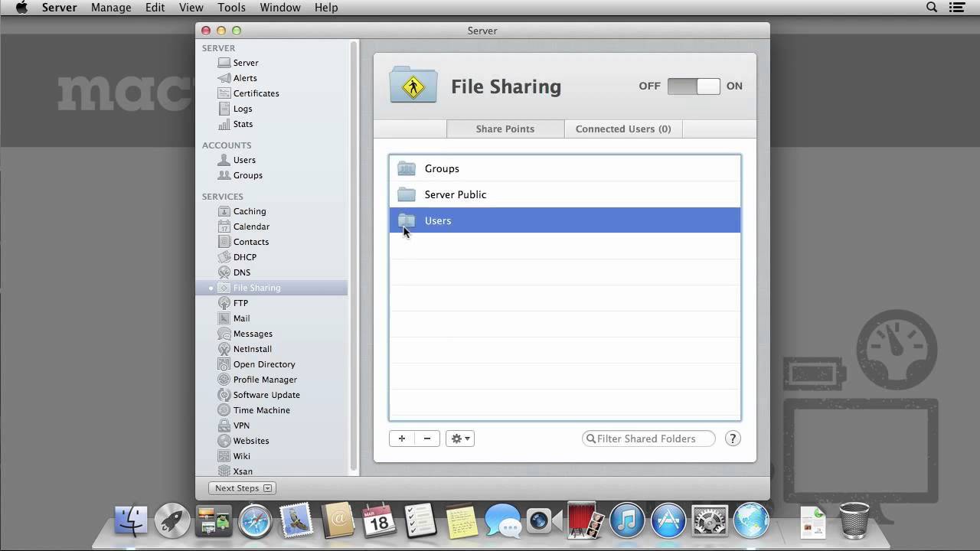The width and height of the screenshot is (980, 551).
Task: Open the Window menu
Action: tap(280, 8)
